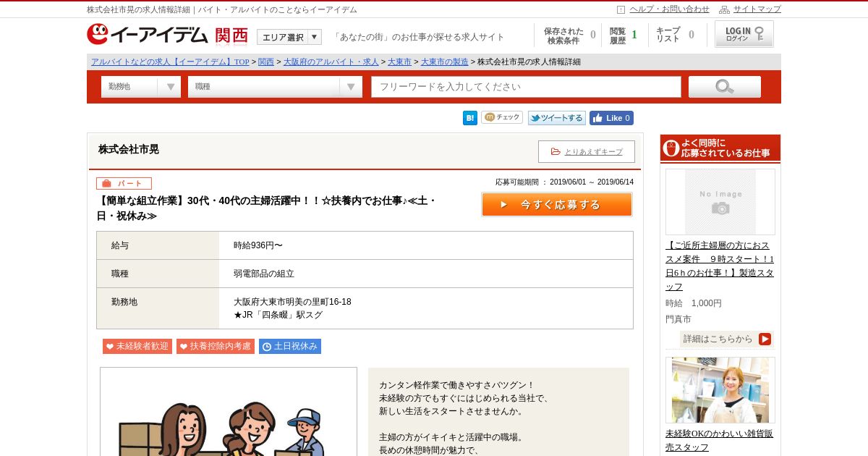
Task: Follow the 大東市 breadcrumb link
Action: click(399, 62)
